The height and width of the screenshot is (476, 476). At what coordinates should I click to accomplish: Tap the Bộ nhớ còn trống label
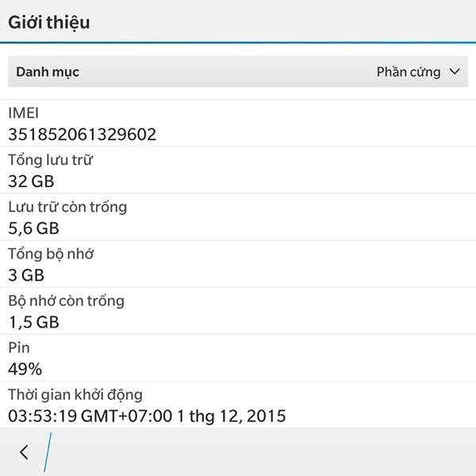(x=66, y=301)
